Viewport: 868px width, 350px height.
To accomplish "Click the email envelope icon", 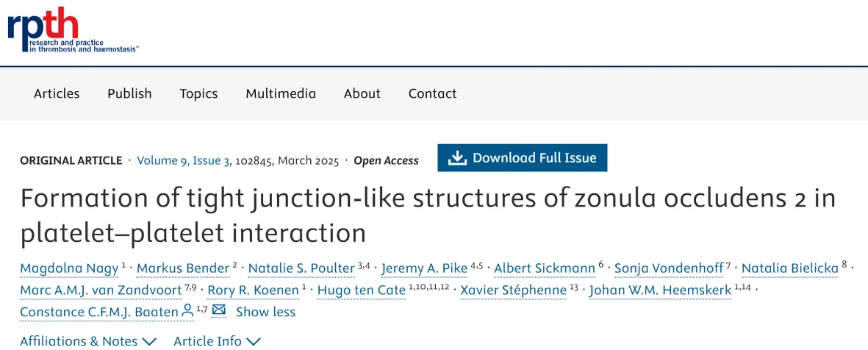I will click(x=218, y=310).
